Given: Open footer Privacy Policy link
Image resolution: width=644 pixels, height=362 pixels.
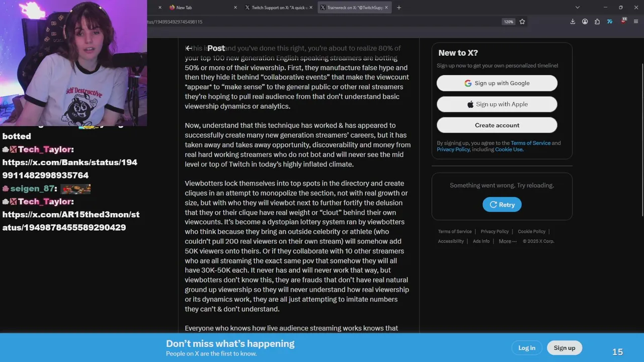Looking at the screenshot, I should point(495,232).
